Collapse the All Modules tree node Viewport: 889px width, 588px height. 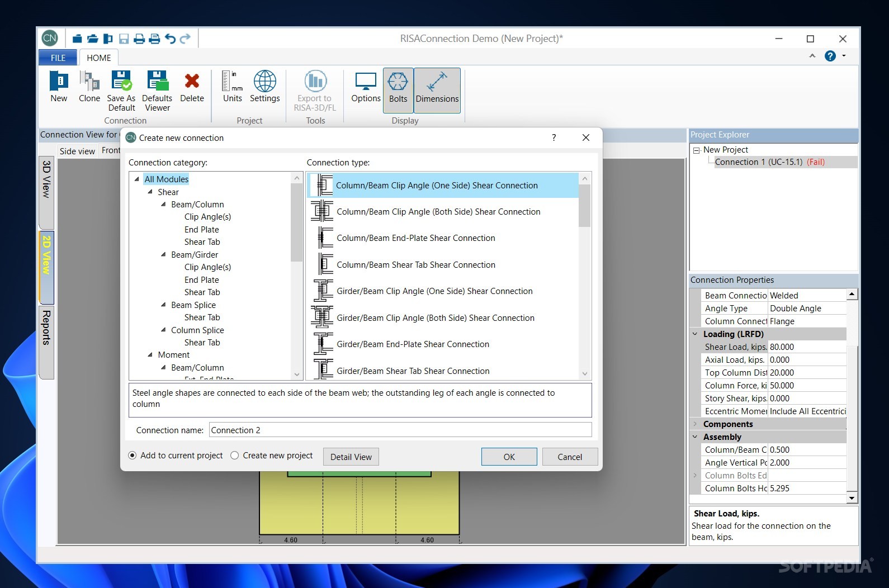click(x=137, y=179)
